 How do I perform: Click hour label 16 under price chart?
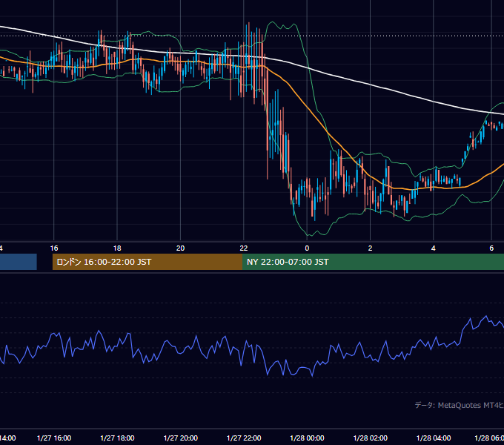[x=54, y=248]
